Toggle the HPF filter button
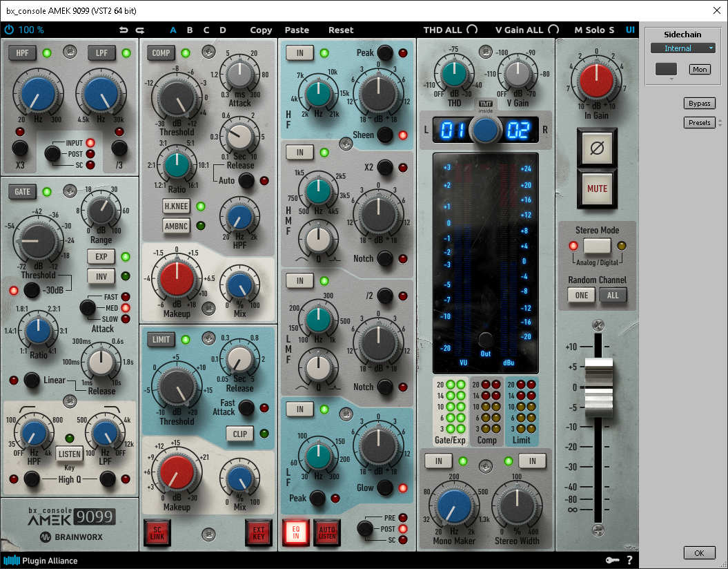The image size is (728, 569). point(22,53)
